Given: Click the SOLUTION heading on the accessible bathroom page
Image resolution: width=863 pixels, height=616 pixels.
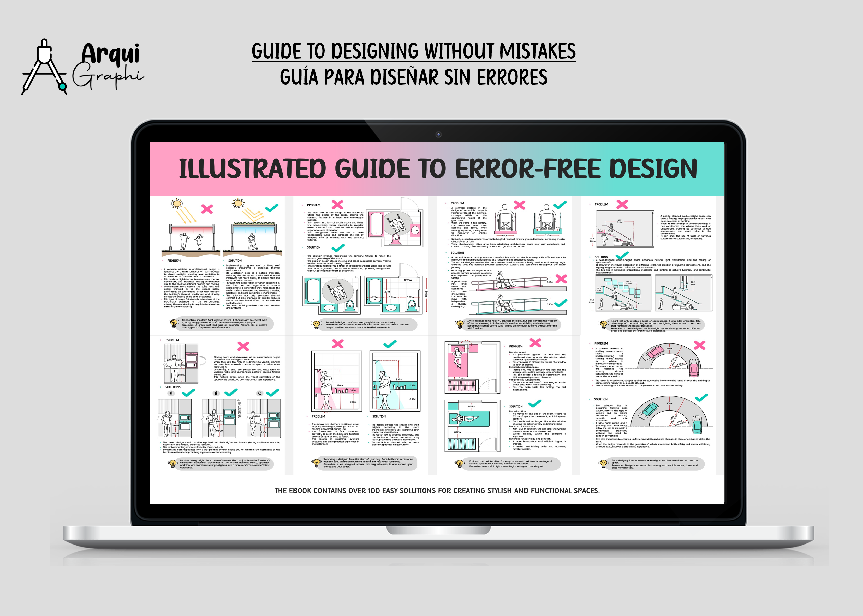Looking at the screenshot, I should point(313,247).
